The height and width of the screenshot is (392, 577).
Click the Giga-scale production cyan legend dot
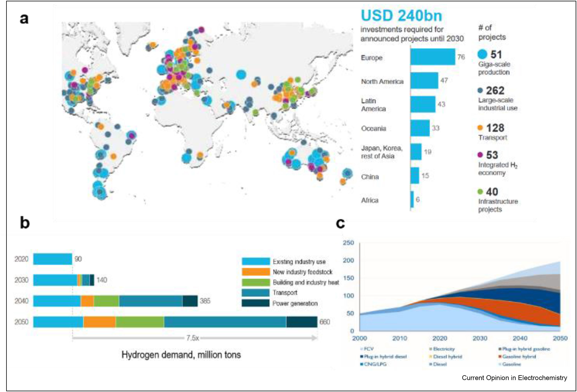point(482,54)
